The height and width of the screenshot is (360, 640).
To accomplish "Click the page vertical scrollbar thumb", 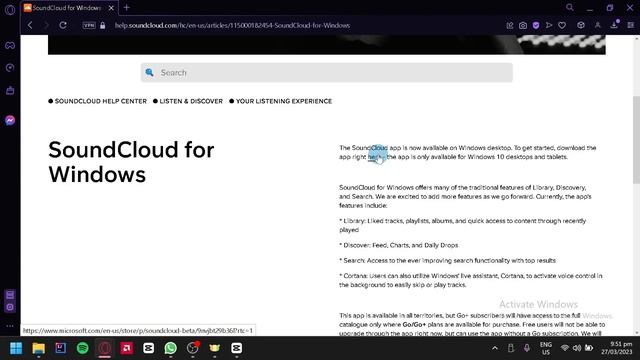I will coord(636,140).
